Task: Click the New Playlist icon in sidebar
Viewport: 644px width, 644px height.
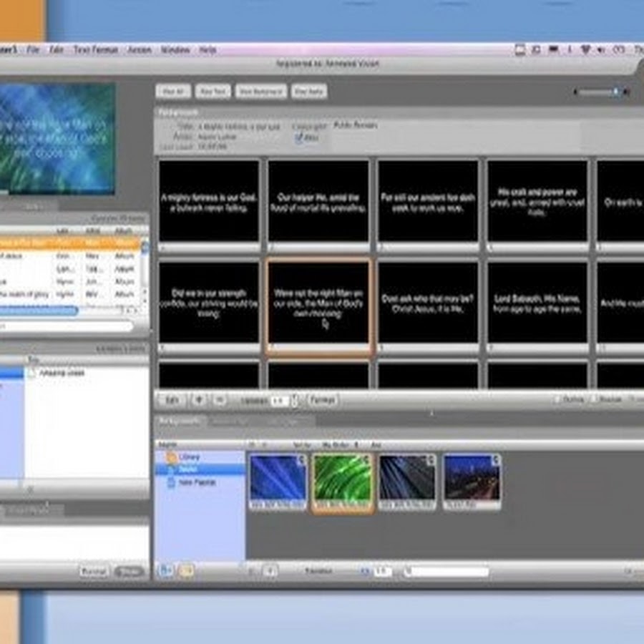Action: [x=171, y=483]
